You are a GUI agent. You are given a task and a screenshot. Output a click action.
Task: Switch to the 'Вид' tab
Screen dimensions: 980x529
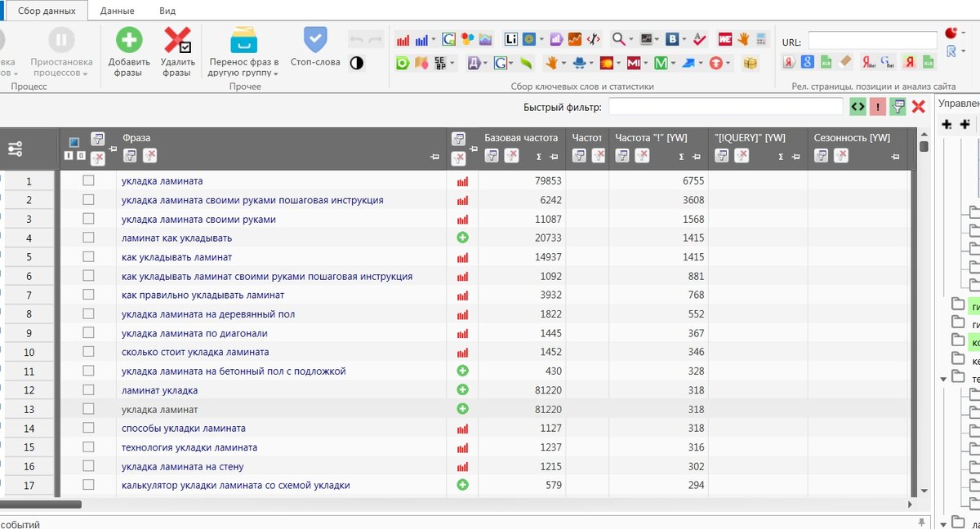[x=167, y=11]
